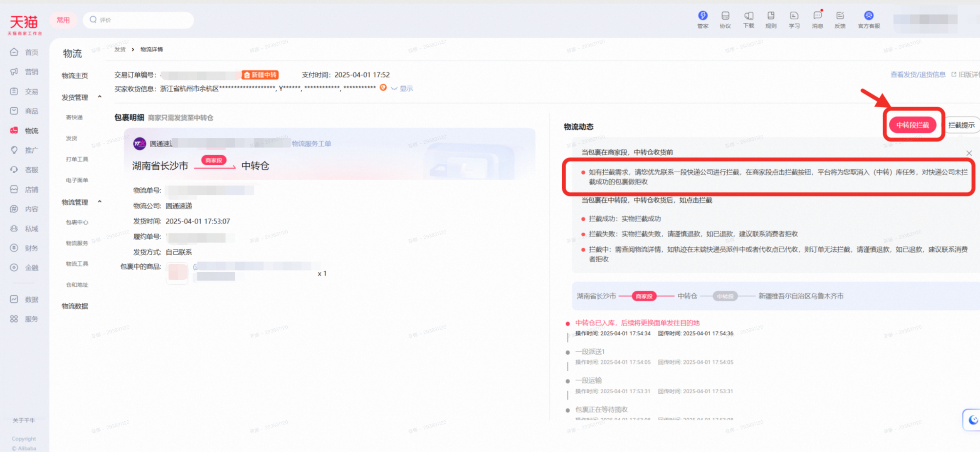
Task: Open 财务 in the left sidebar
Action: (25, 248)
